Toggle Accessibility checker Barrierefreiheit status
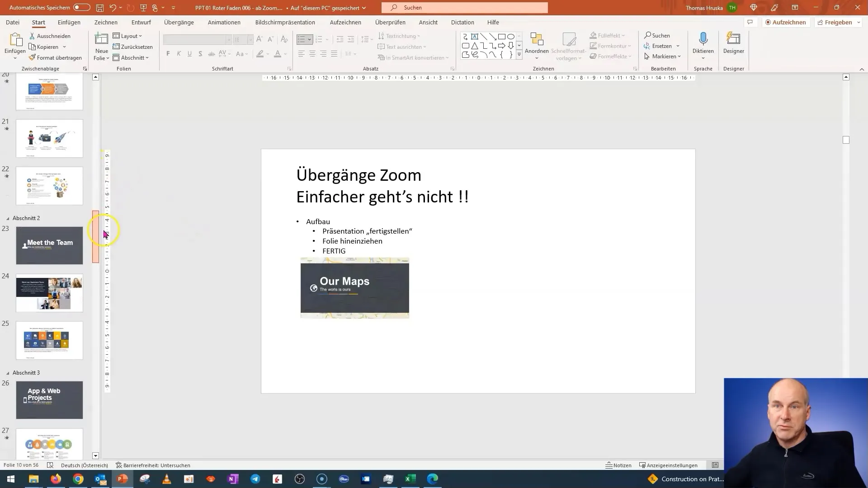The image size is (868, 488). point(153,465)
